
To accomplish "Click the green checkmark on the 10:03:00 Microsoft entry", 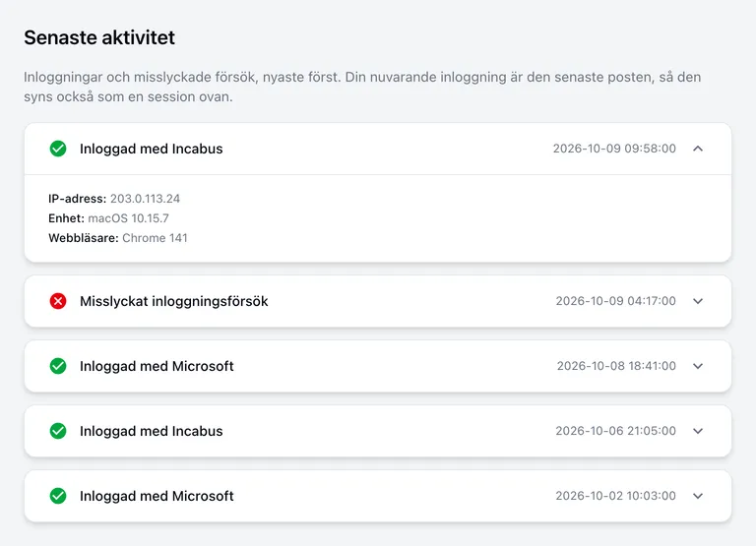I will point(58,496).
